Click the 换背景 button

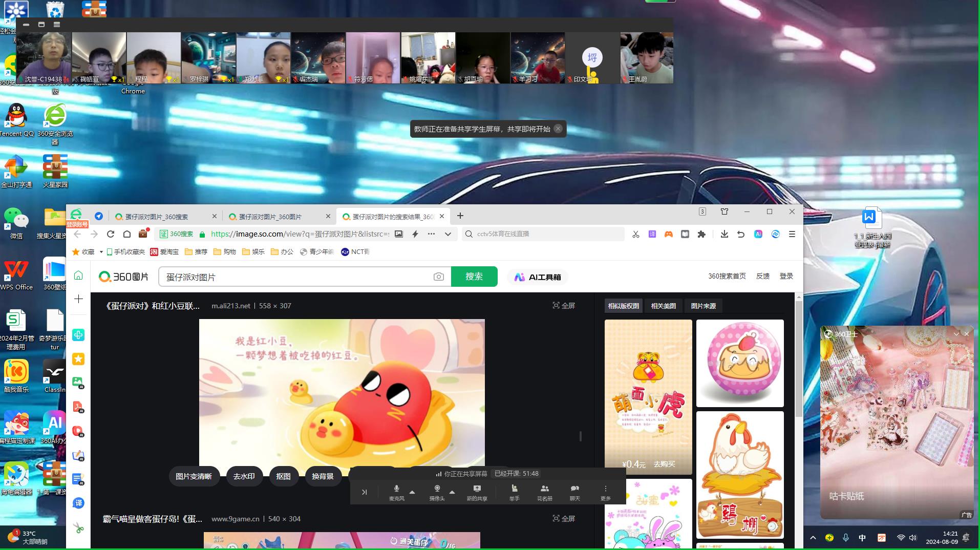[323, 476]
